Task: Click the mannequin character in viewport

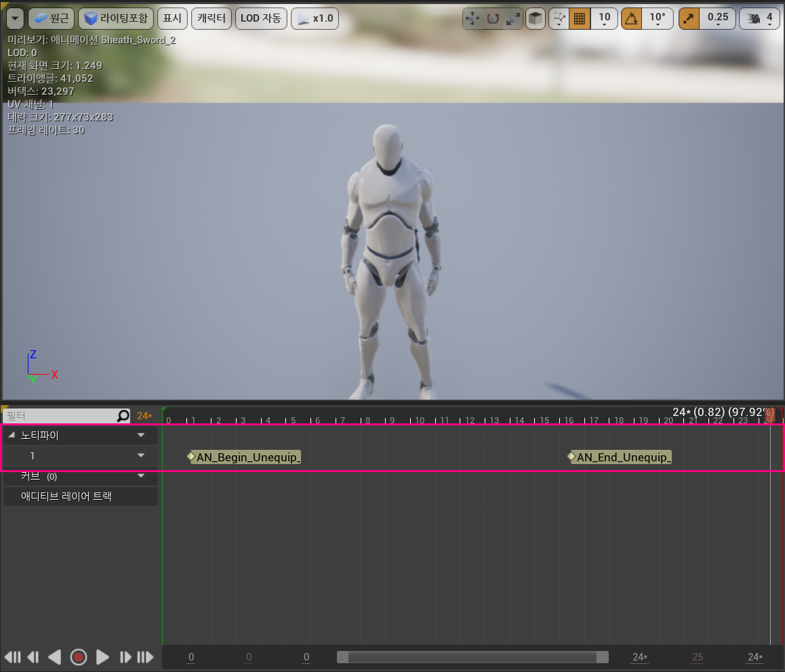Action: (x=391, y=260)
